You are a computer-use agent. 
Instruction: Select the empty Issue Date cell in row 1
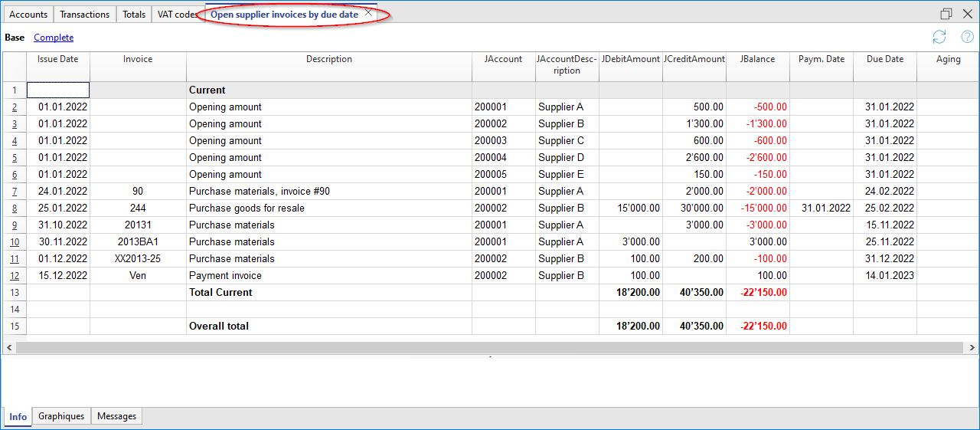coord(58,90)
